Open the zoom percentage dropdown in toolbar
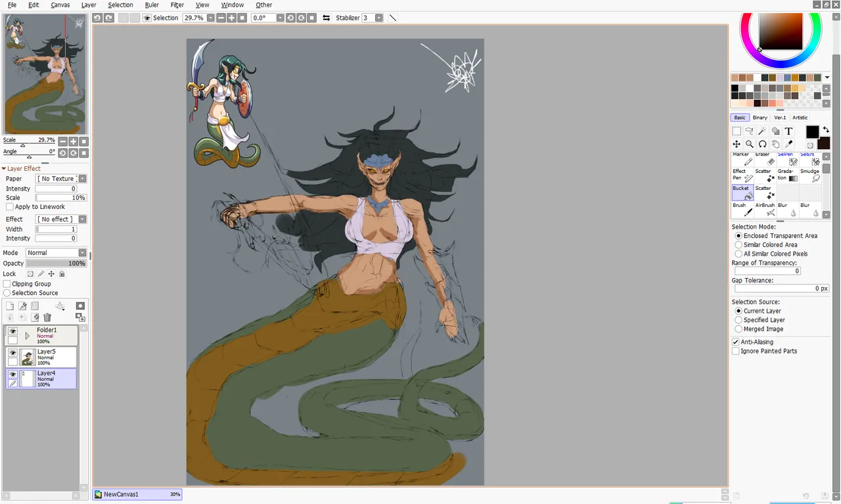841x504 pixels. click(x=210, y=18)
